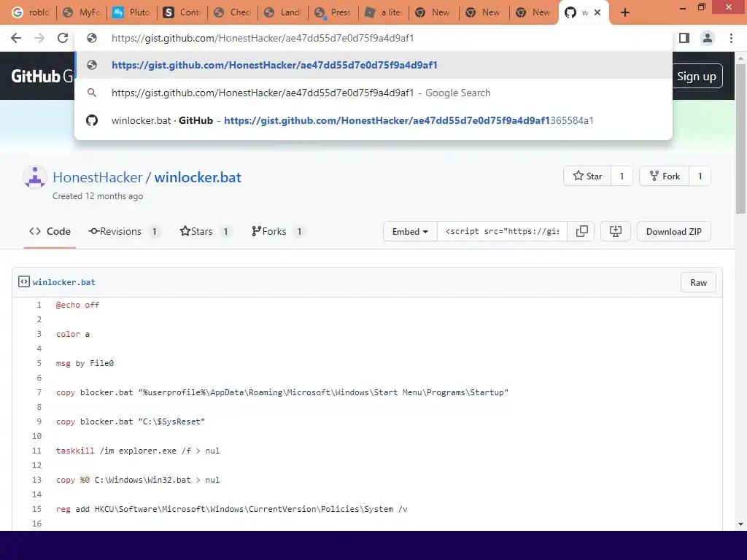Go back with the browser back arrow
The width and height of the screenshot is (747, 560).
16,38
